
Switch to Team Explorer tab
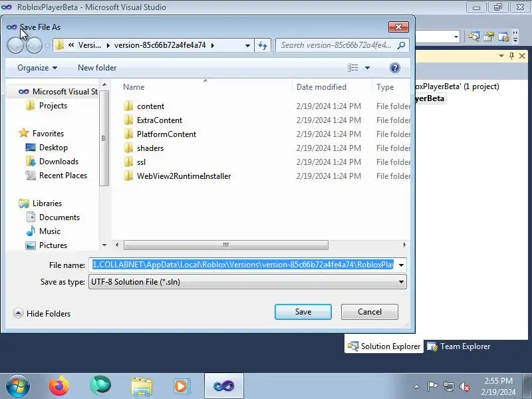click(x=458, y=346)
